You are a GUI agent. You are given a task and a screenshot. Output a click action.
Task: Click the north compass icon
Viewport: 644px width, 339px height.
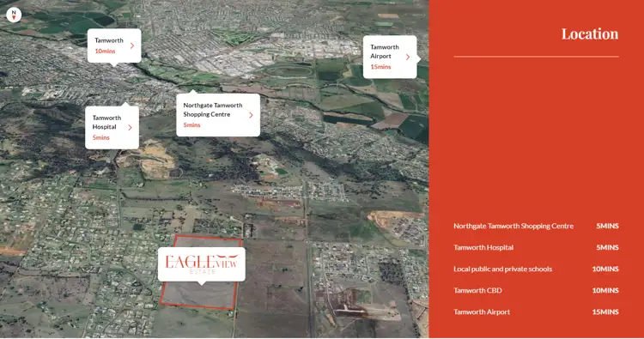tap(14, 15)
